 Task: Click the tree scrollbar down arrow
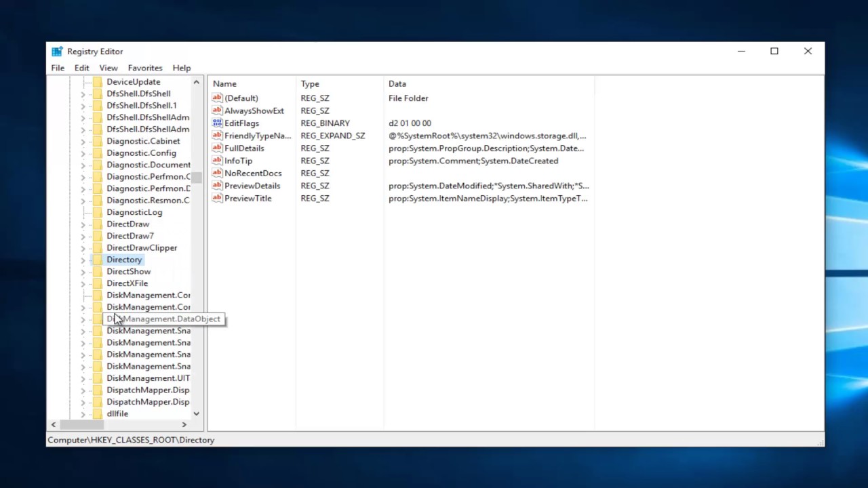tap(197, 413)
